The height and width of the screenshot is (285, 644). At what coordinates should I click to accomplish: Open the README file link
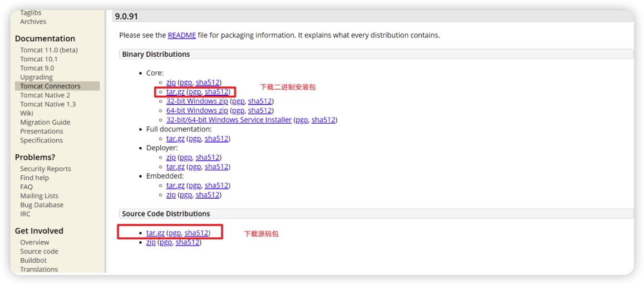click(x=181, y=35)
